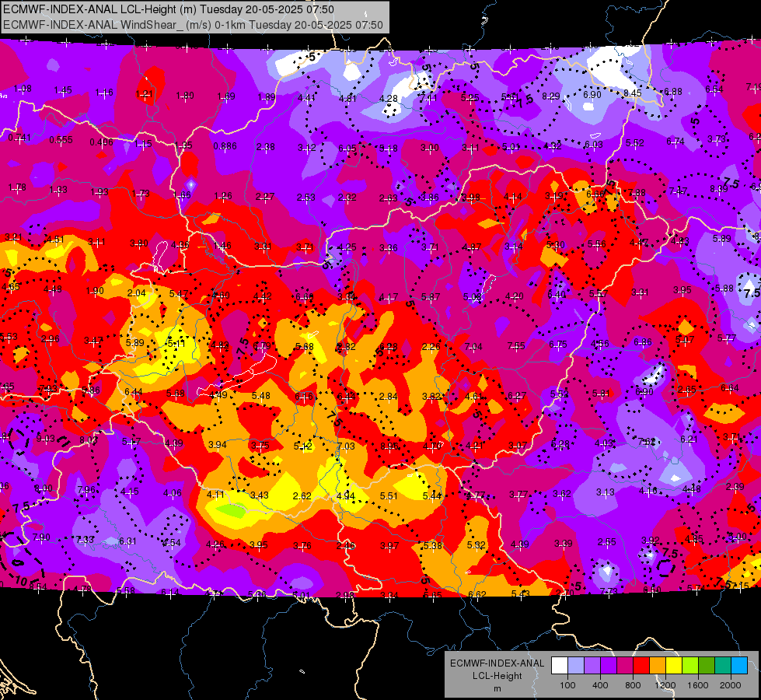Click the wind shear value 1.45

tap(63, 90)
